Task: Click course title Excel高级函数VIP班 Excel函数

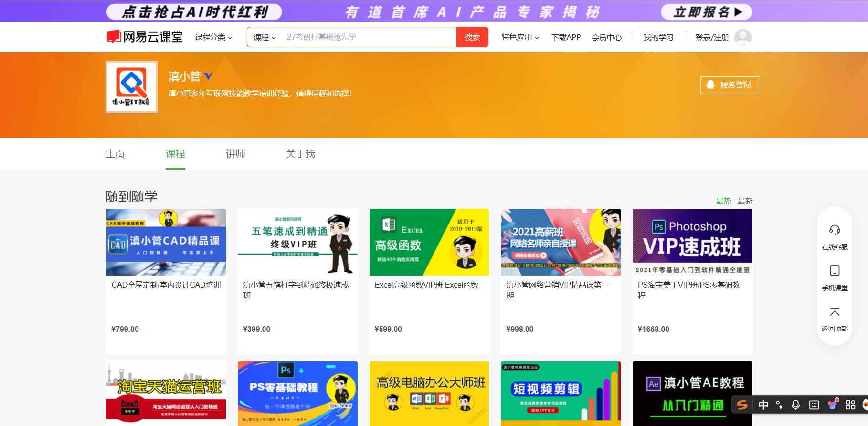Action: point(426,285)
